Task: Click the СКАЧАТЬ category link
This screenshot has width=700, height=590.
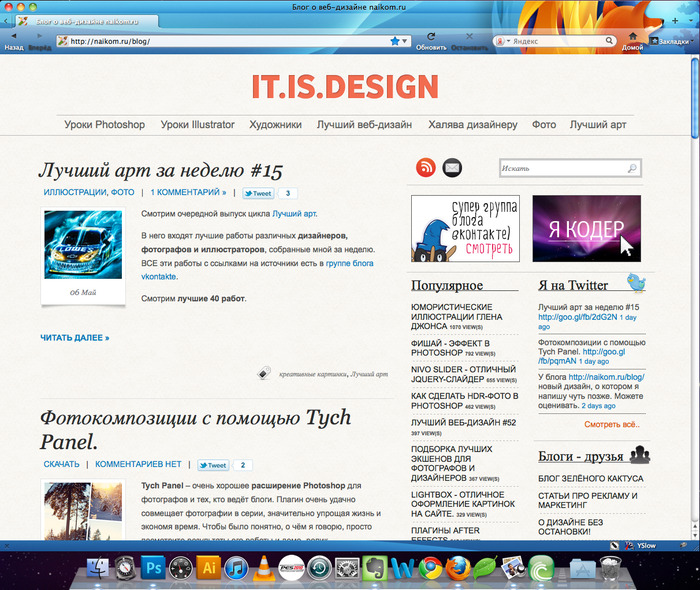Action: point(61,464)
